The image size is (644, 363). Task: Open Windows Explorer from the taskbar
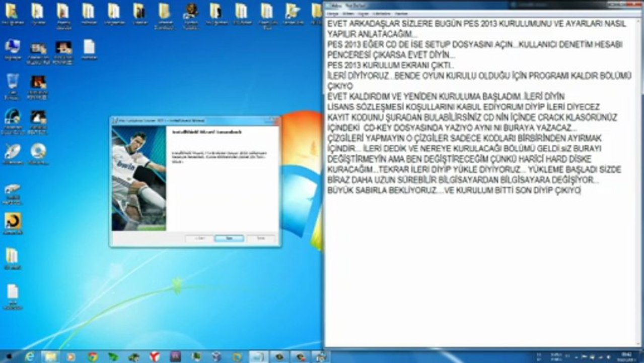point(50,356)
